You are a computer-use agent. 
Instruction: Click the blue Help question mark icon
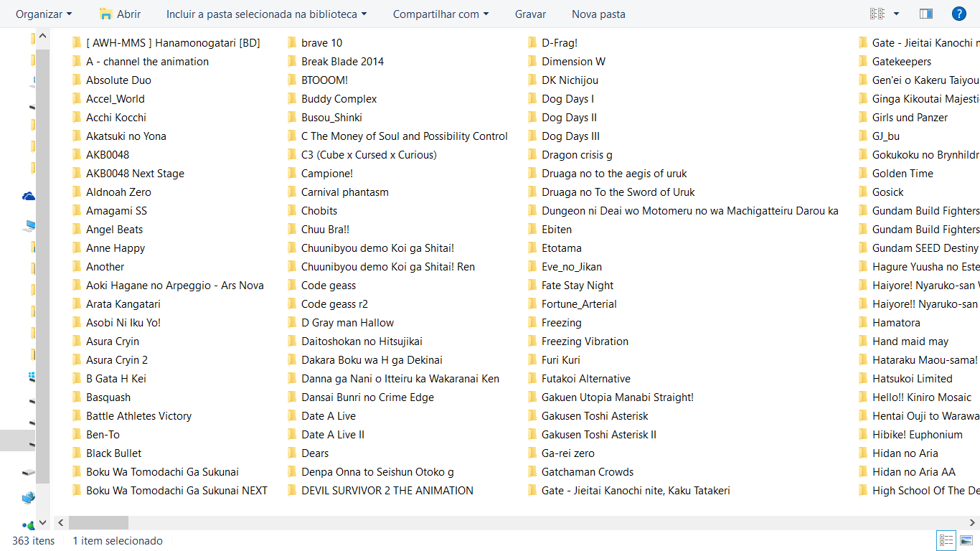click(x=958, y=14)
